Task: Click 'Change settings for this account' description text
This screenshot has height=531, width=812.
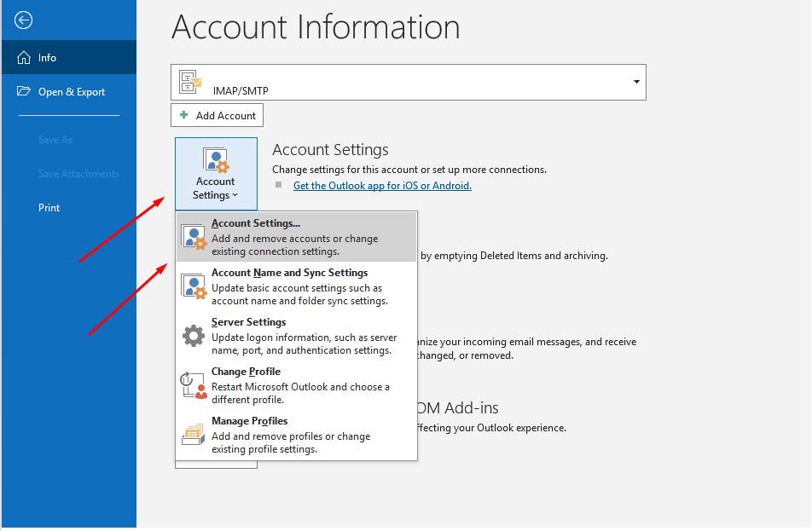Action: [409, 170]
